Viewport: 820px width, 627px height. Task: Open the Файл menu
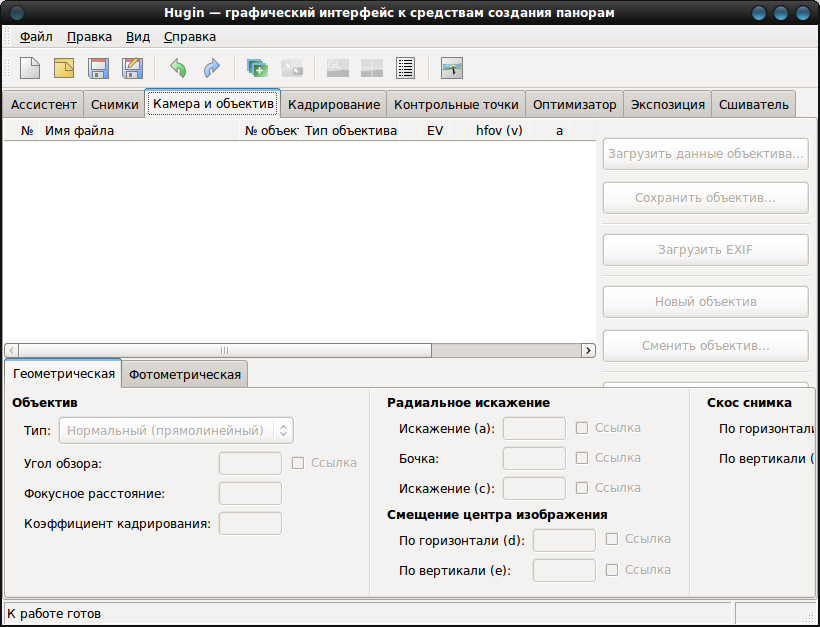(x=36, y=37)
